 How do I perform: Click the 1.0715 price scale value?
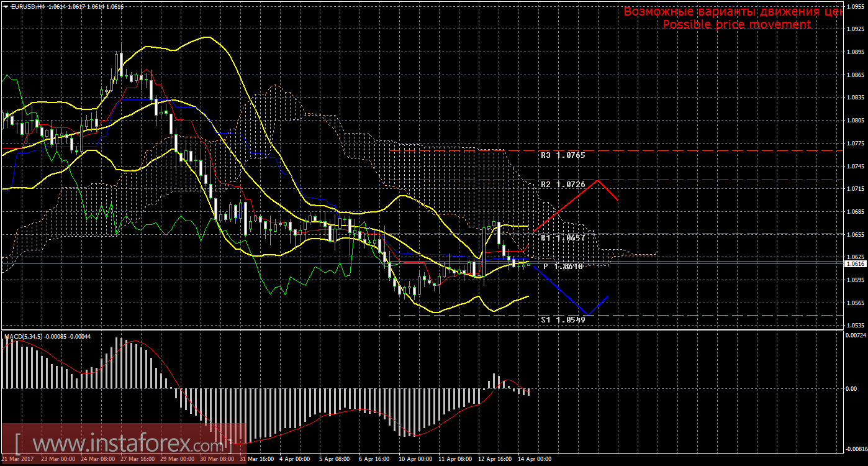click(855, 188)
